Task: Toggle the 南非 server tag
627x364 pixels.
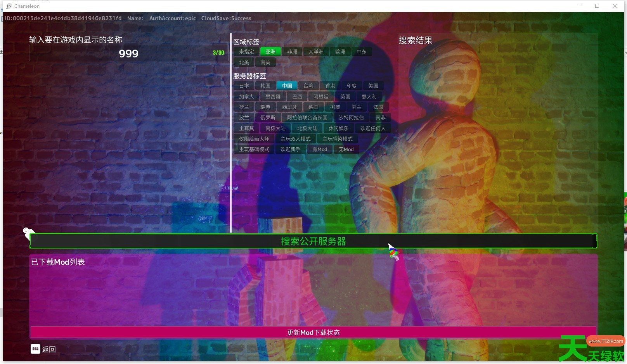Action: 381,117
